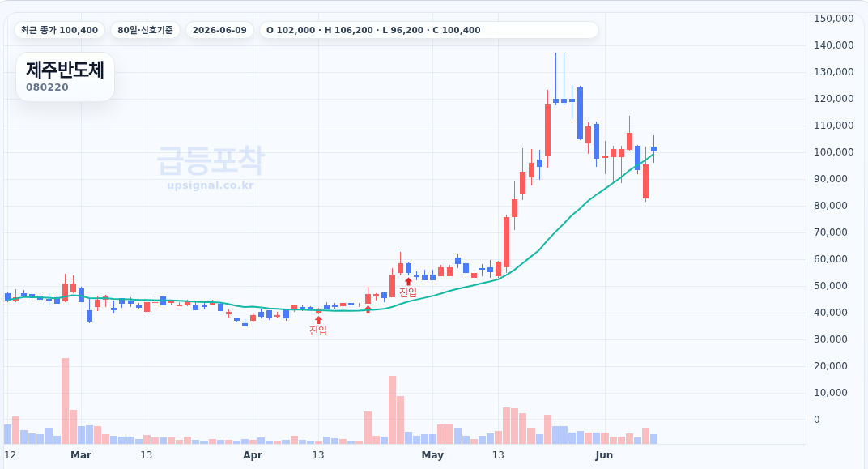Click the 60,000 price axis label
This screenshot has height=469, width=868.
click(831, 258)
